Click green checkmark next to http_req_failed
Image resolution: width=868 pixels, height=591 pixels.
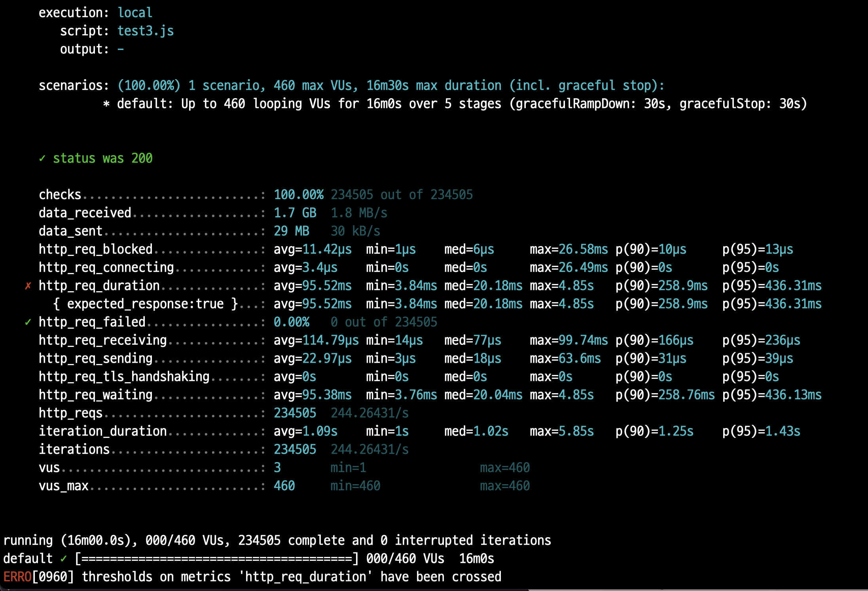click(x=28, y=322)
